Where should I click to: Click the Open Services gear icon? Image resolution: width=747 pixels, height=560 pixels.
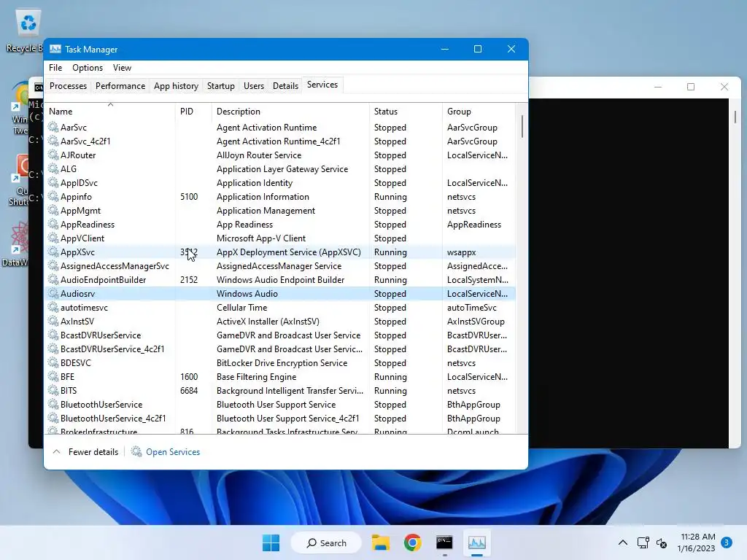click(136, 451)
